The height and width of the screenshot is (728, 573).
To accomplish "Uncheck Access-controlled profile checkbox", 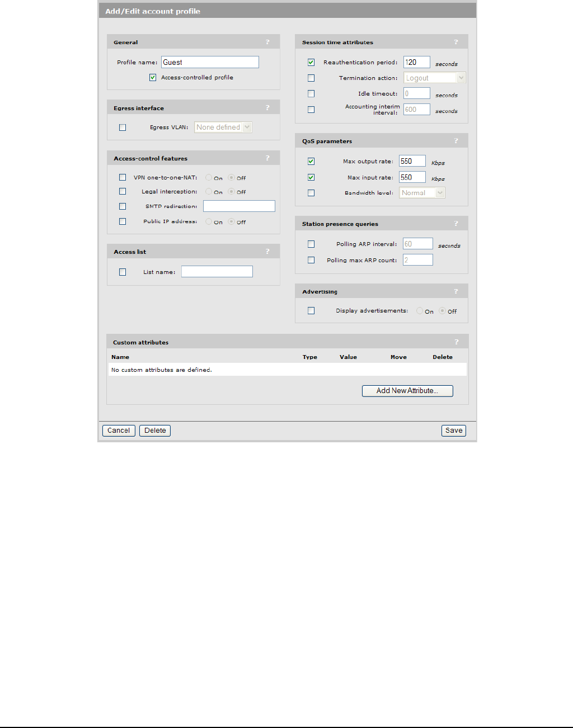I will [x=153, y=78].
